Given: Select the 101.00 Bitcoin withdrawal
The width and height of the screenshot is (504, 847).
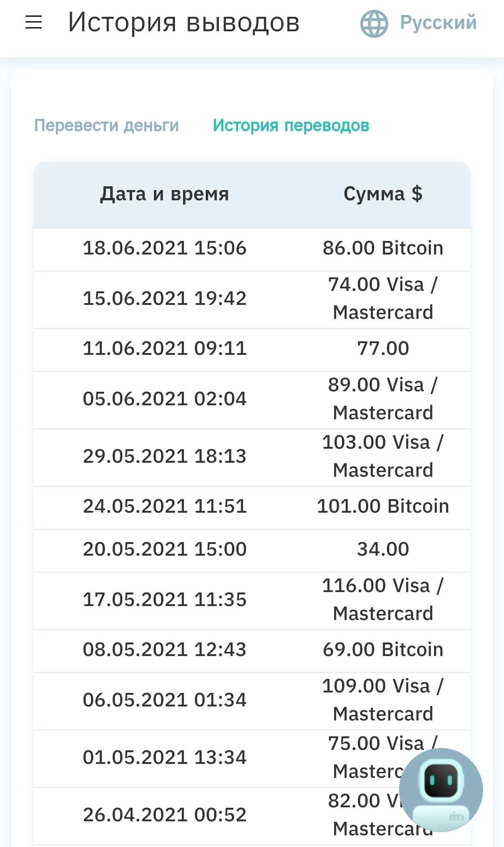Looking at the screenshot, I should point(383,507).
